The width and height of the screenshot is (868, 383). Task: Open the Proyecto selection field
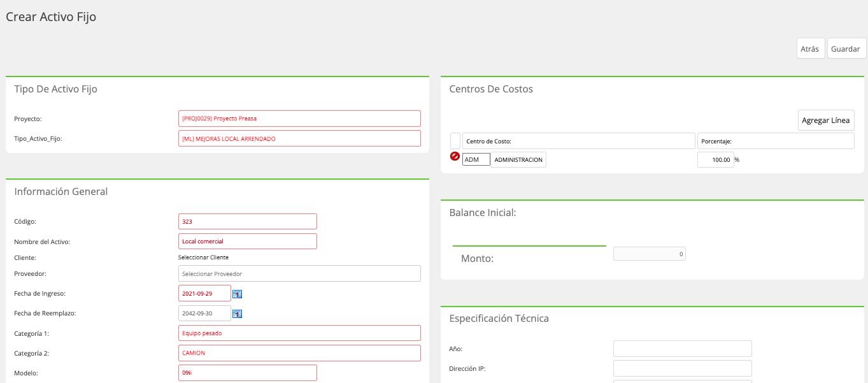click(x=299, y=119)
